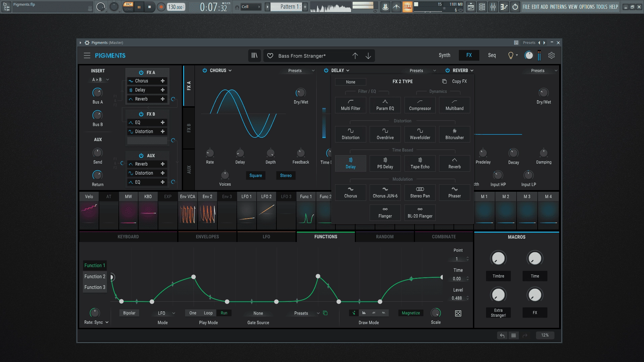This screenshot has height=362, width=644.
Task: Choose Chorus JUN-6 effect
Action: point(385,192)
